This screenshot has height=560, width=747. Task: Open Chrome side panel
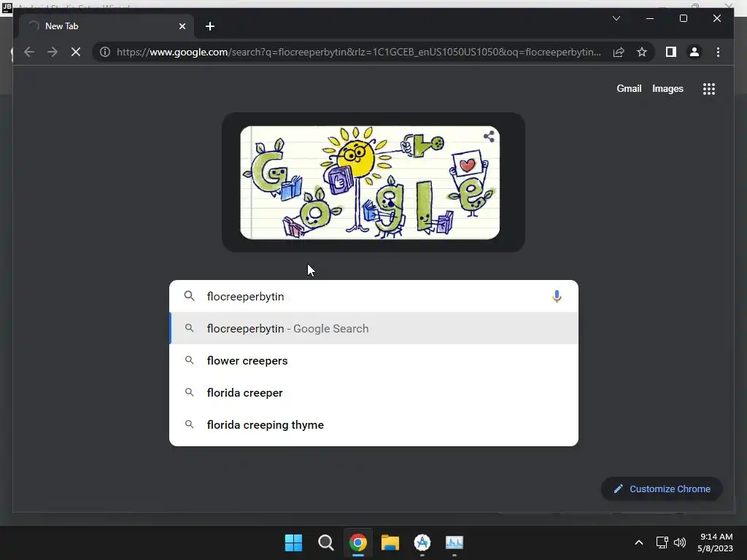(x=671, y=52)
